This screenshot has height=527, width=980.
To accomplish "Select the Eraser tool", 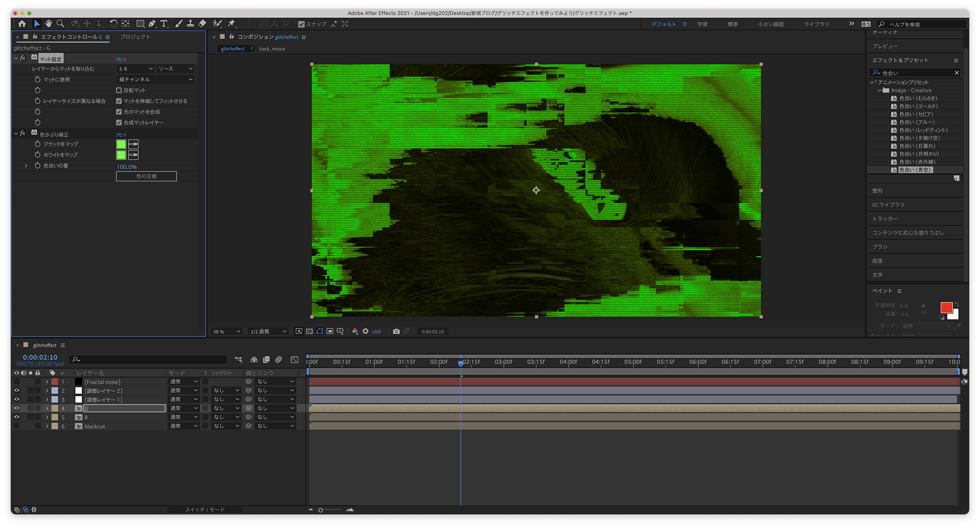I will (x=202, y=23).
